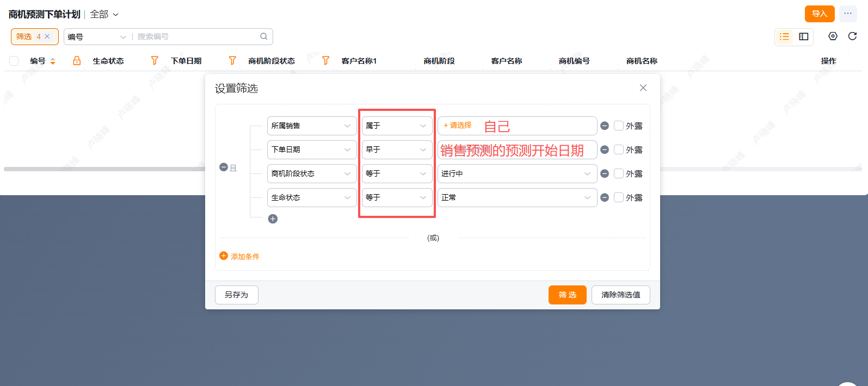Click the refresh icon in top right

(852, 36)
